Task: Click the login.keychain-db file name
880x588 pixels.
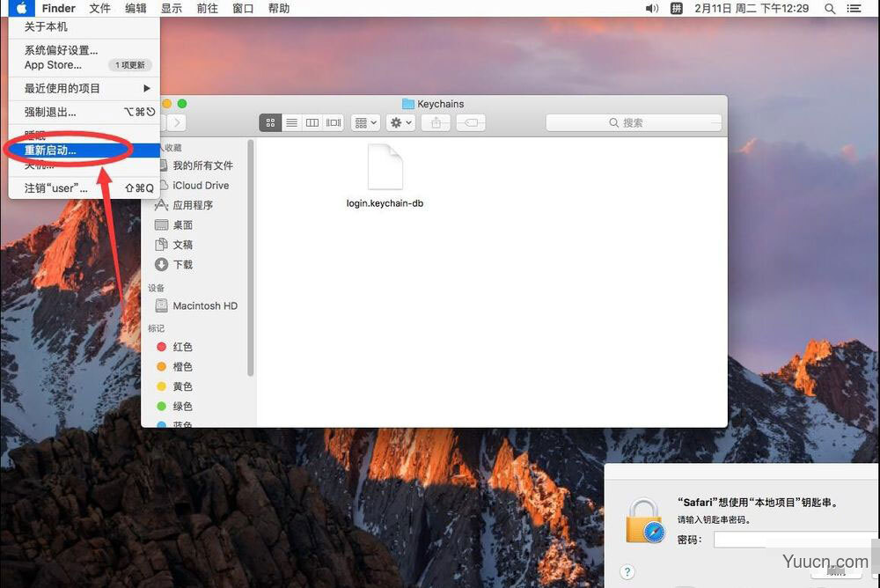Action: point(385,203)
